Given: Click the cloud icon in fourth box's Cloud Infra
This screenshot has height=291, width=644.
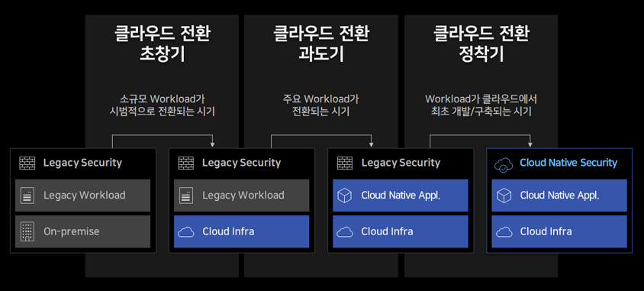Looking at the screenshot, I should (504, 232).
